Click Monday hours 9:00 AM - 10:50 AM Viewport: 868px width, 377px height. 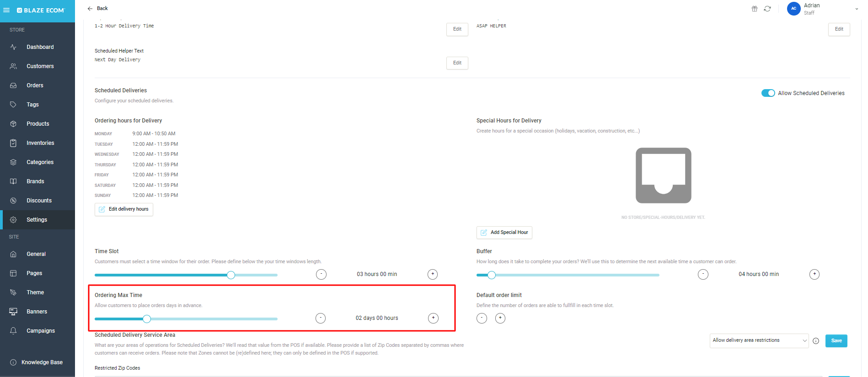pos(154,134)
